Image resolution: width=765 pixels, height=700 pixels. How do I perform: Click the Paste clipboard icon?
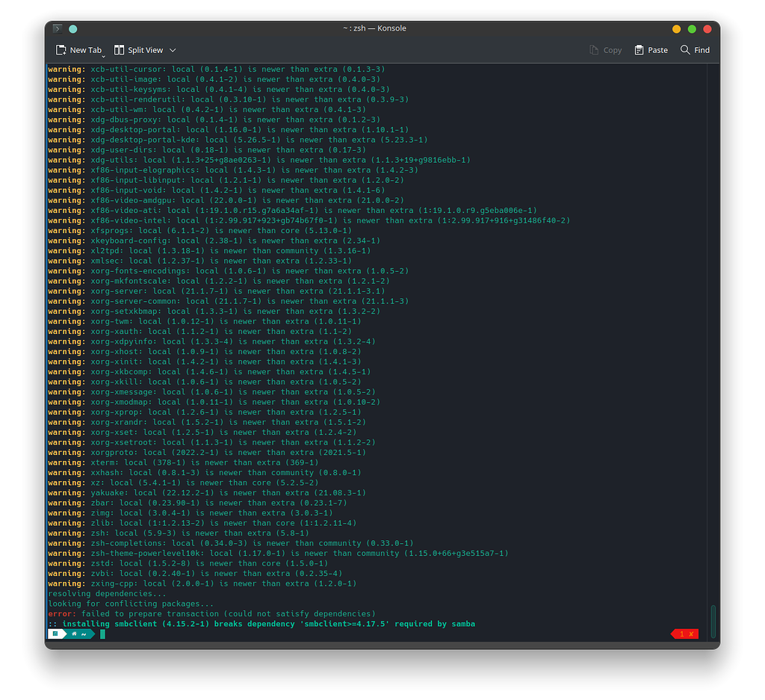[x=639, y=50]
